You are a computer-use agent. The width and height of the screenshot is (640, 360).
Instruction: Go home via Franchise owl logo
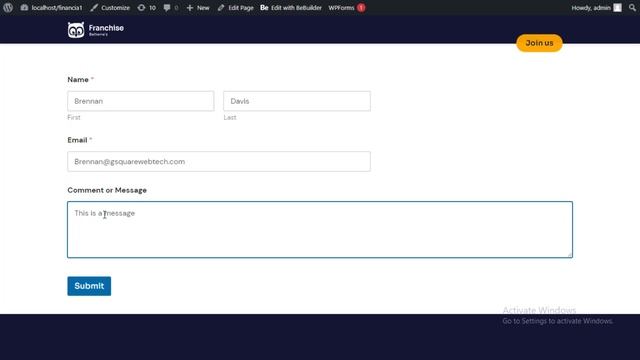(96, 30)
